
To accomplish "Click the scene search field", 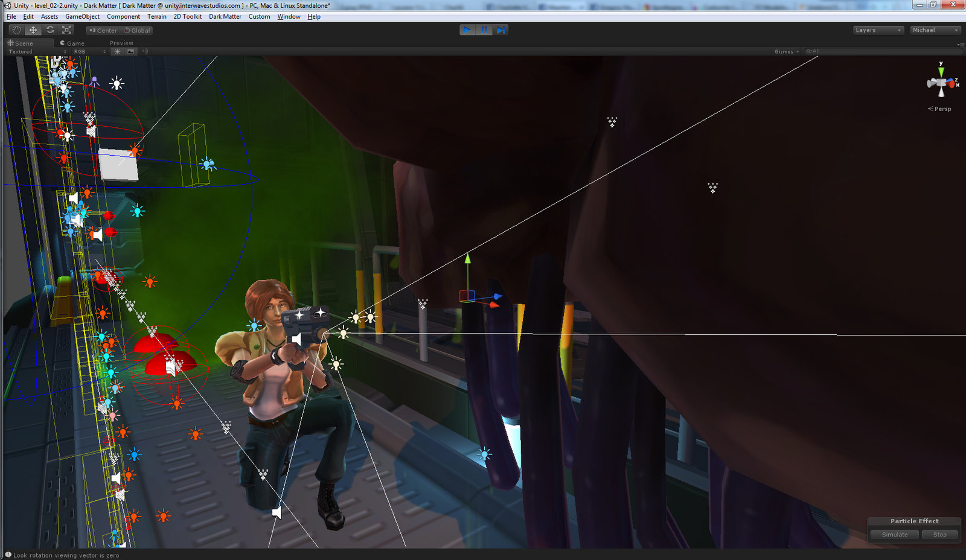I will point(883,51).
